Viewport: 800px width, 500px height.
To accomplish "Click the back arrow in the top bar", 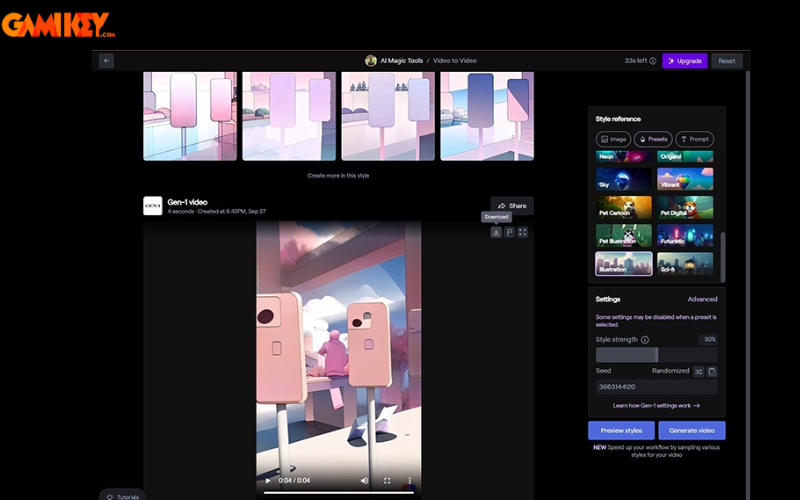I will 107,61.
